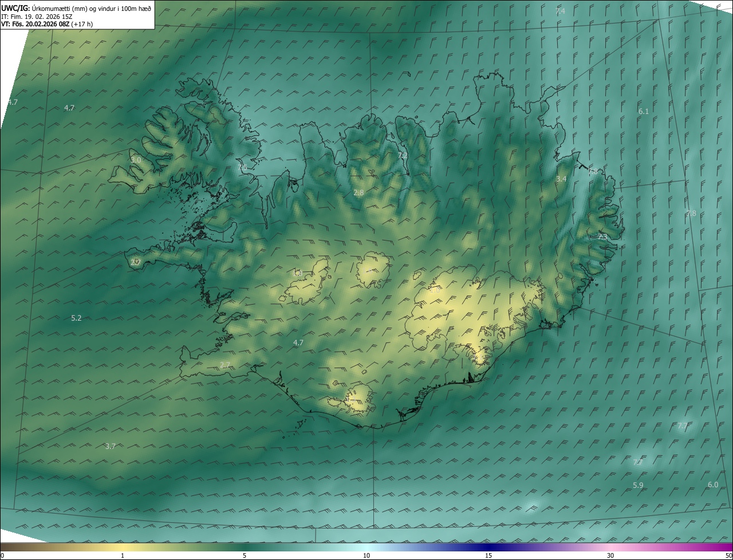Click the color scale label 10
Viewport: 733px width, 560px height.
pos(366,555)
